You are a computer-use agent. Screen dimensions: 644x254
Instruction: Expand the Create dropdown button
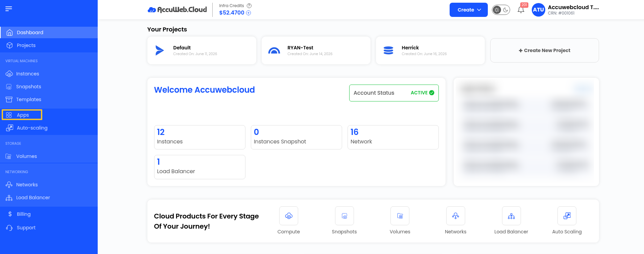tap(469, 10)
